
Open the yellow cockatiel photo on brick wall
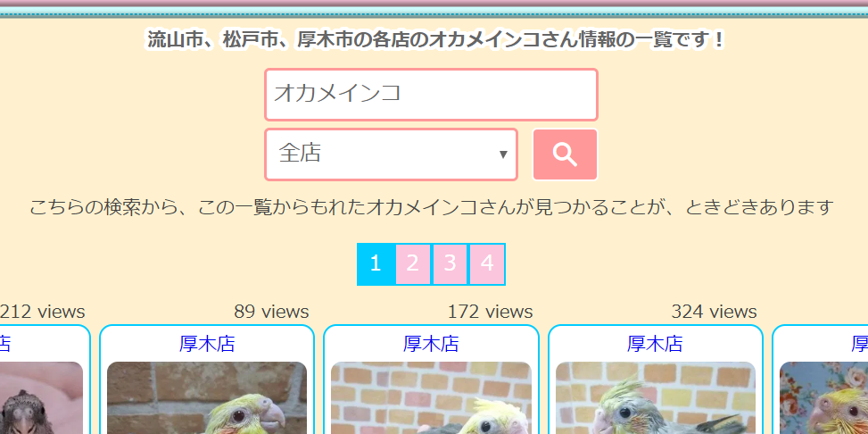(x=207, y=398)
